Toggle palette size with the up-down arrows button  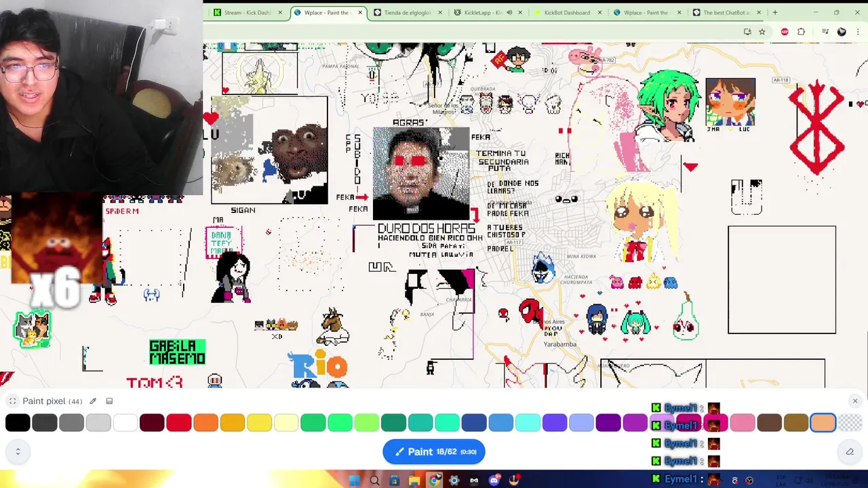tap(18, 451)
